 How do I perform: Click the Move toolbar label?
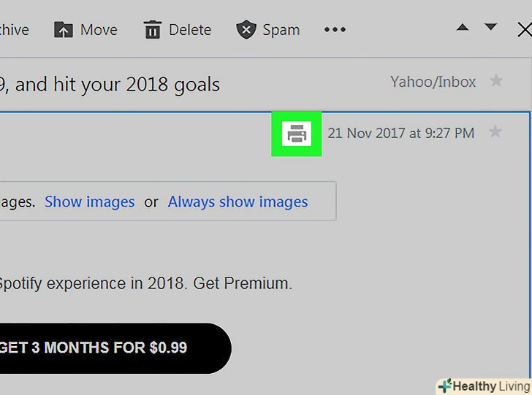pyautogui.click(x=99, y=30)
